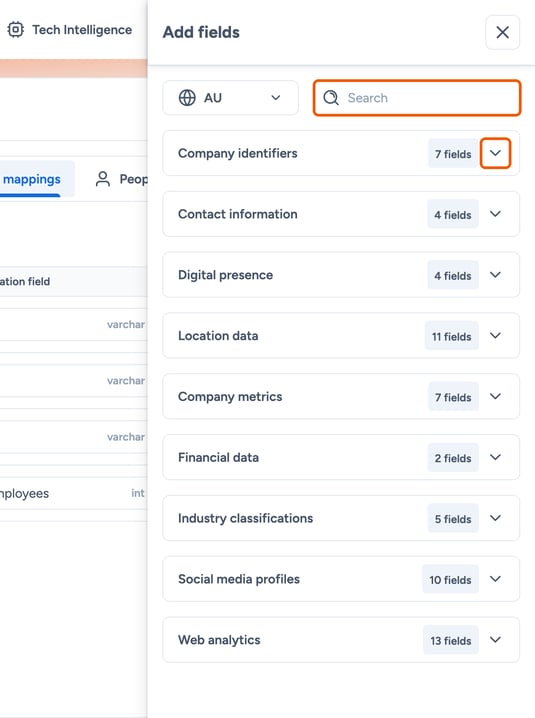
Task: Open Tech Intelligence navigation item
Action: pos(70,30)
